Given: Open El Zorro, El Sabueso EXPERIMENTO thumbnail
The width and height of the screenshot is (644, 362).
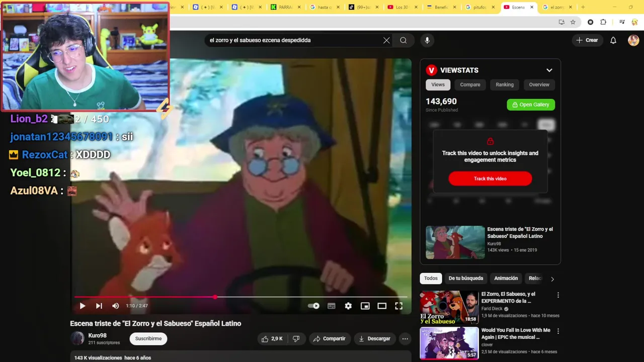Looking at the screenshot, I should tap(449, 307).
